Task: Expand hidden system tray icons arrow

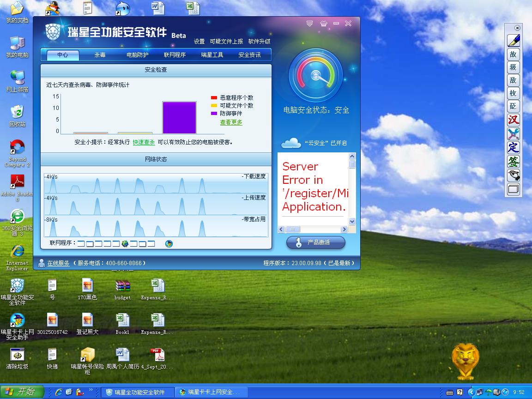Action: coord(471,392)
